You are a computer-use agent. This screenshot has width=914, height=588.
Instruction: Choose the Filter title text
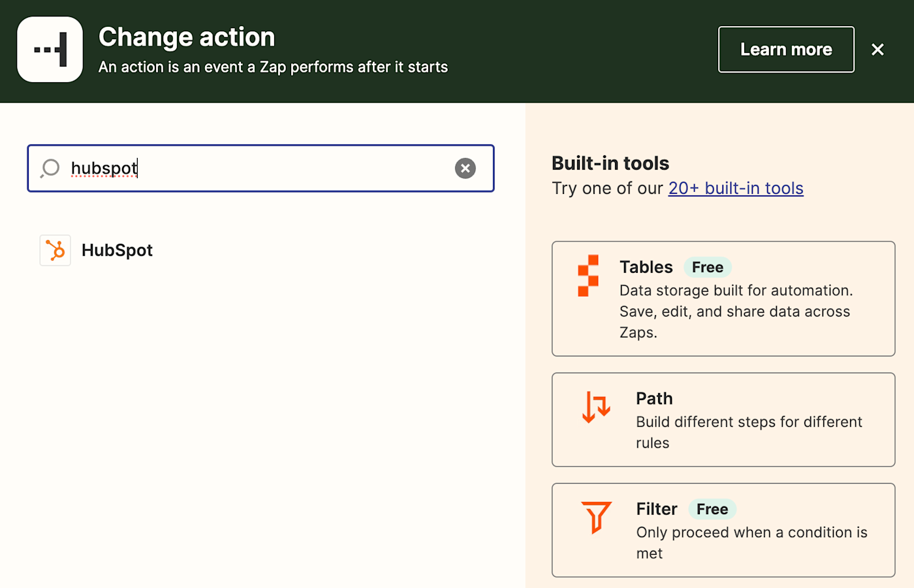click(657, 509)
